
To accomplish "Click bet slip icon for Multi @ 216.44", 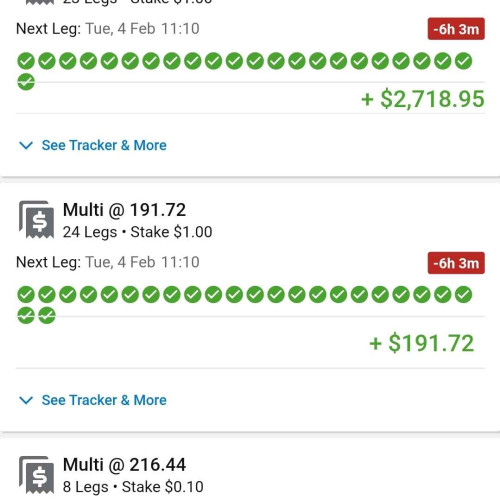I will [x=36, y=474].
